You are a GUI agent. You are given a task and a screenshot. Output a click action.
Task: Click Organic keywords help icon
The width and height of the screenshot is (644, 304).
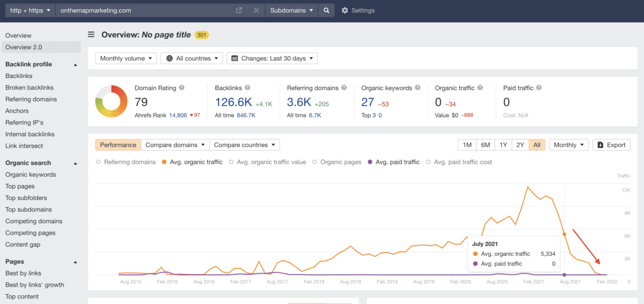[x=418, y=87]
